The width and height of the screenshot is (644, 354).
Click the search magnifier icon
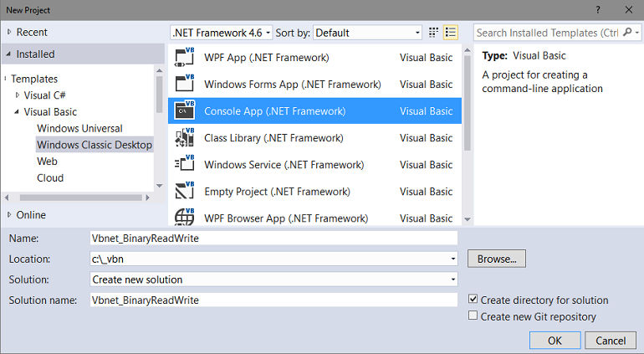(x=627, y=32)
